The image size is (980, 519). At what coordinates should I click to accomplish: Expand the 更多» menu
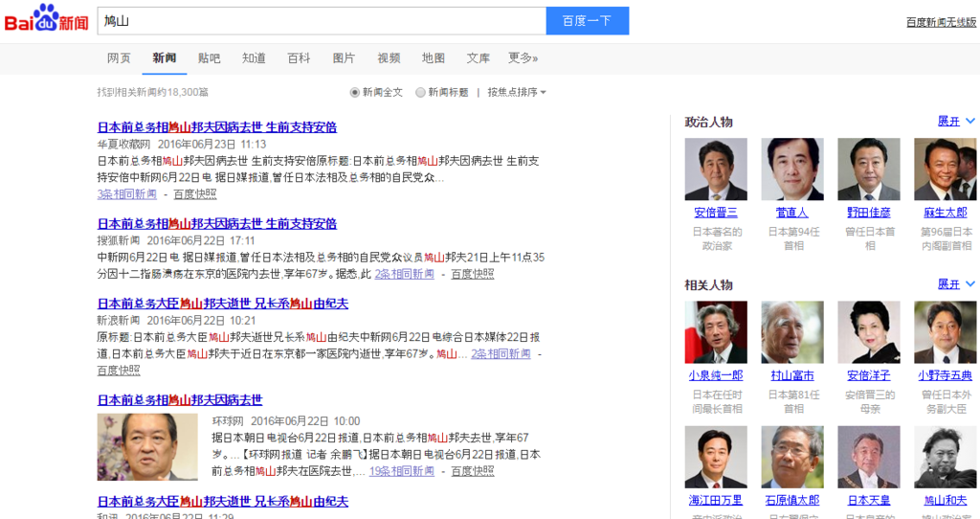(523, 58)
